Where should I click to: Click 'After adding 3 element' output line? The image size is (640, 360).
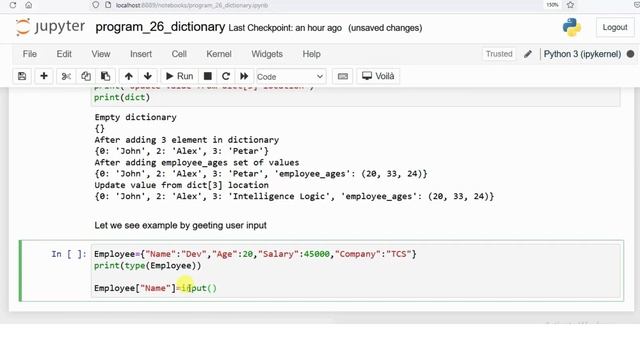click(x=187, y=140)
